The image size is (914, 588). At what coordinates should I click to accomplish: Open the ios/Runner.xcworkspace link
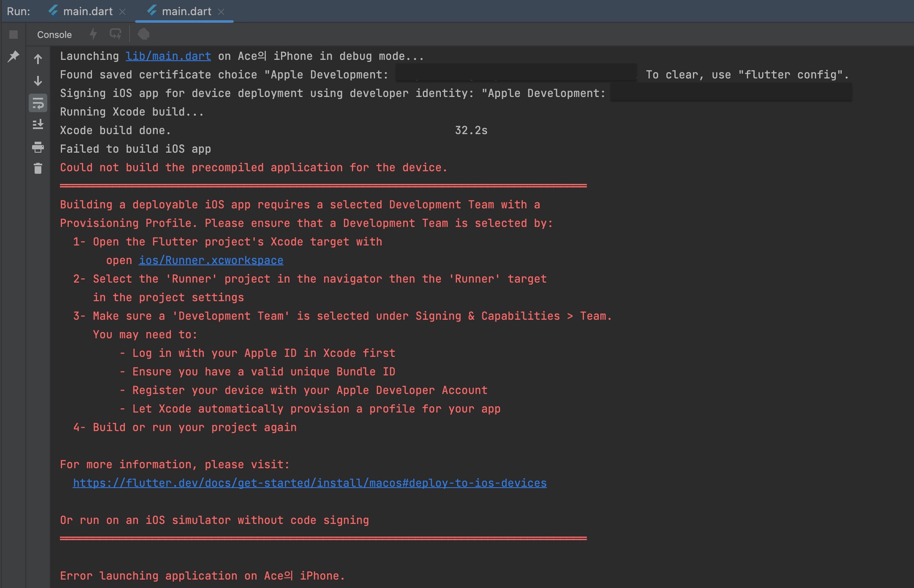pos(211,260)
